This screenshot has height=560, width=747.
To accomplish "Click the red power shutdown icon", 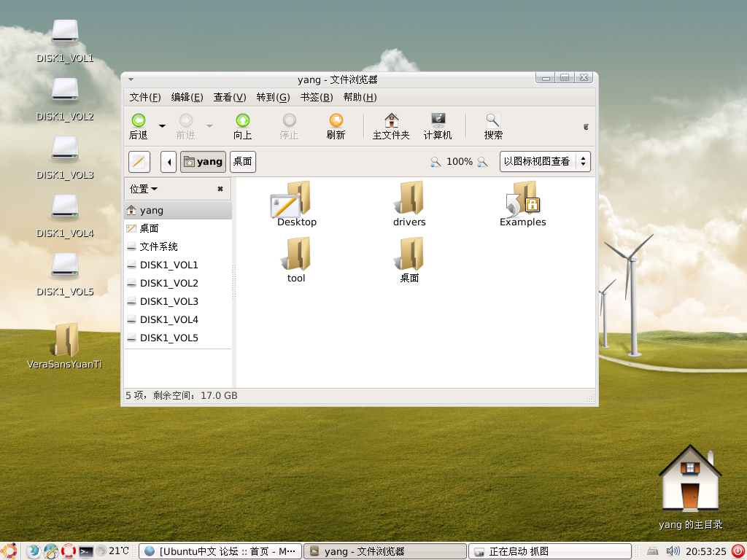I will coord(738,551).
